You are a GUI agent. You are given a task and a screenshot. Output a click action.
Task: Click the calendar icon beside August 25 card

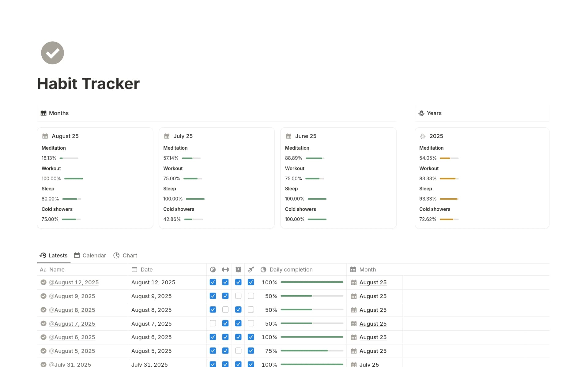click(x=45, y=136)
